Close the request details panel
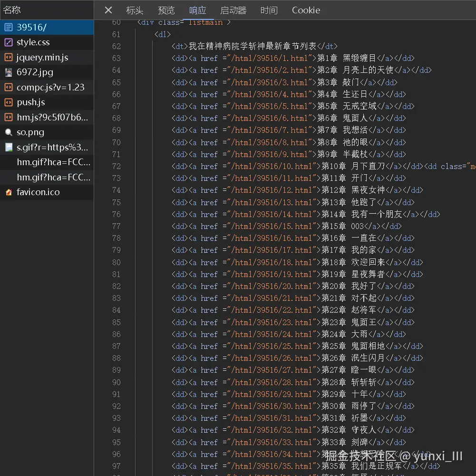This screenshot has height=476, width=476. click(108, 10)
